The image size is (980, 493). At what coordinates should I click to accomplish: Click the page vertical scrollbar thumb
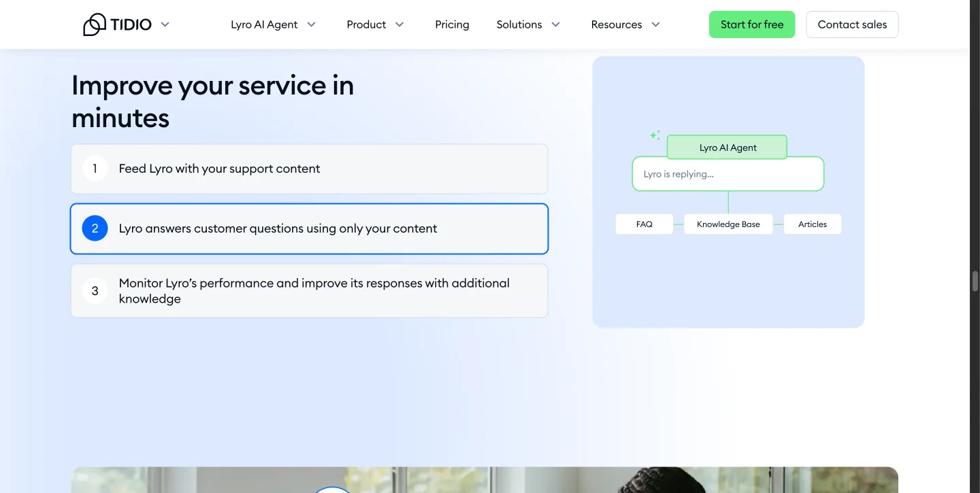975,282
